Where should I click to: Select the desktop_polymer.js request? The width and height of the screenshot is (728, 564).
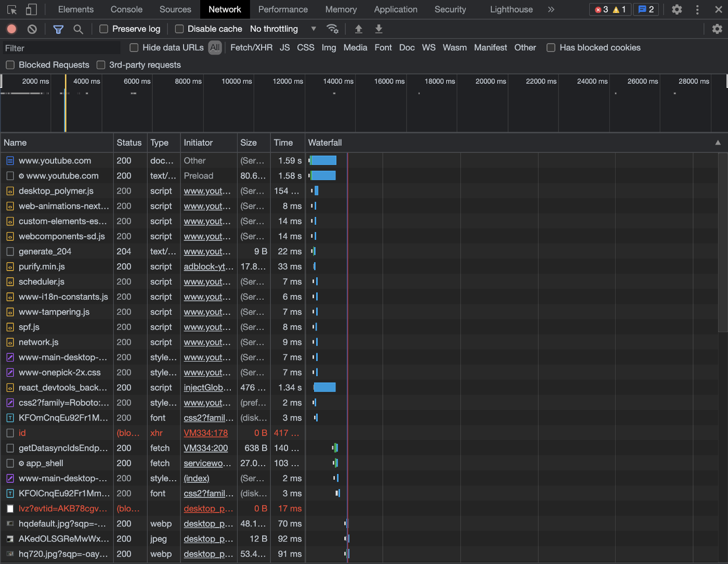tap(56, 191)
